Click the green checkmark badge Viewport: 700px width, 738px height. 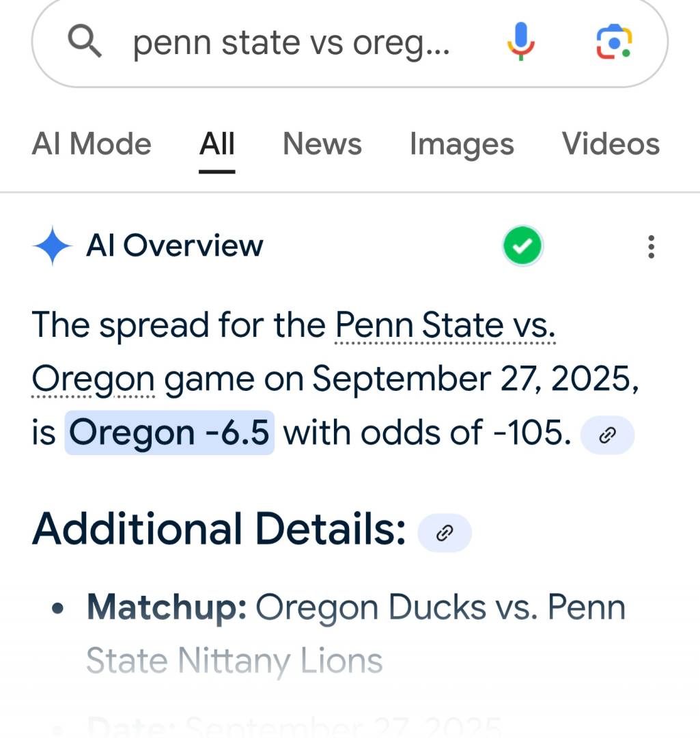pos(522,246)
